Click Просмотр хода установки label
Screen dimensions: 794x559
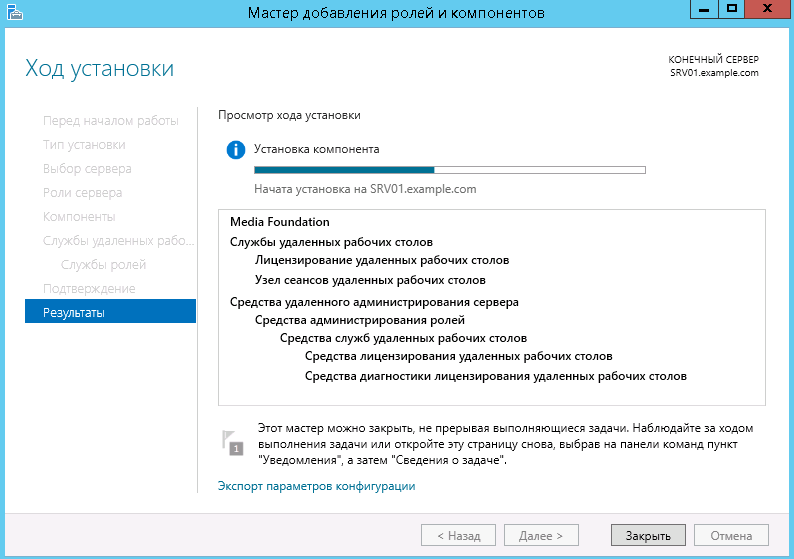[289, 115]
